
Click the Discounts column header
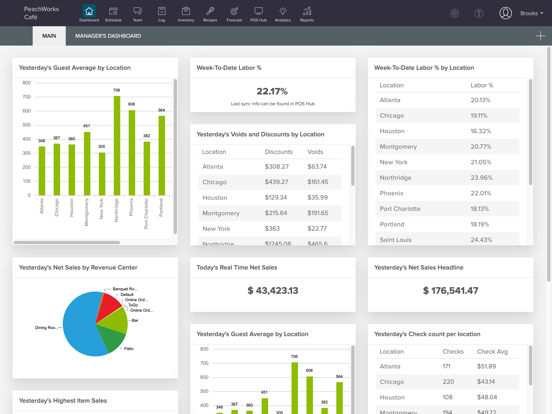(x=278, y=152)
